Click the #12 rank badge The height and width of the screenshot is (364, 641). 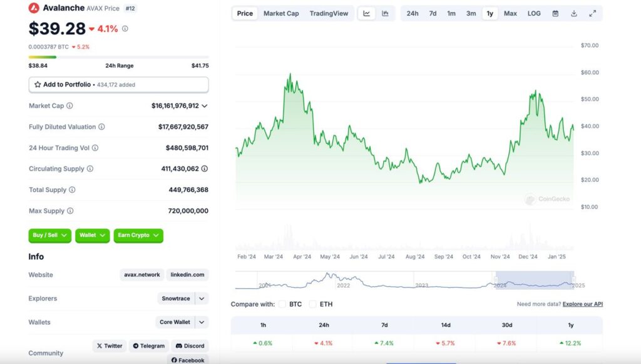[x=130, y=8]
